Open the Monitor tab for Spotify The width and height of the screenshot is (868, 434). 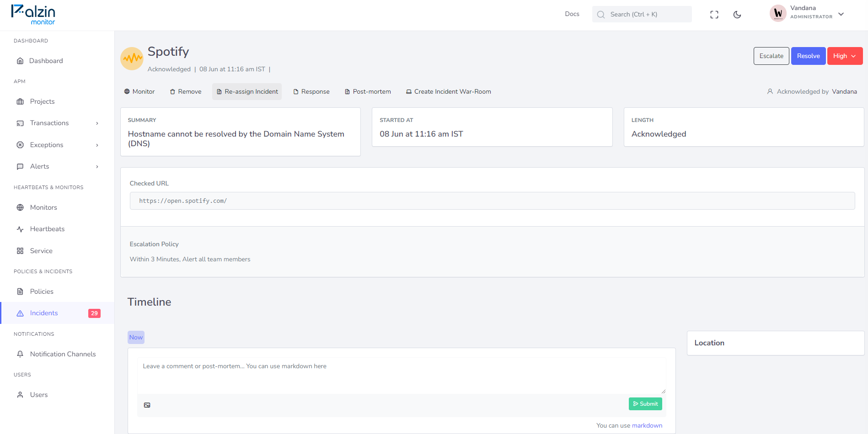(x=139, y=91)
